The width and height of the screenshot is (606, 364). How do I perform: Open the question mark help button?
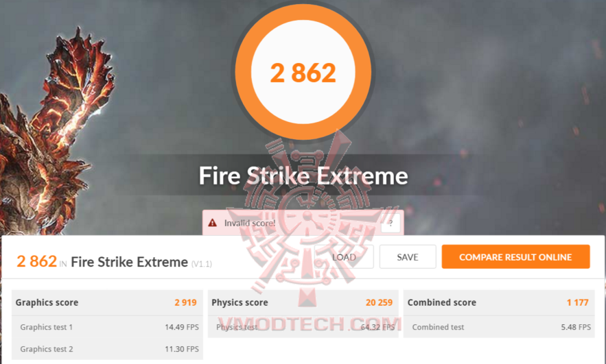tap(391, 223)
